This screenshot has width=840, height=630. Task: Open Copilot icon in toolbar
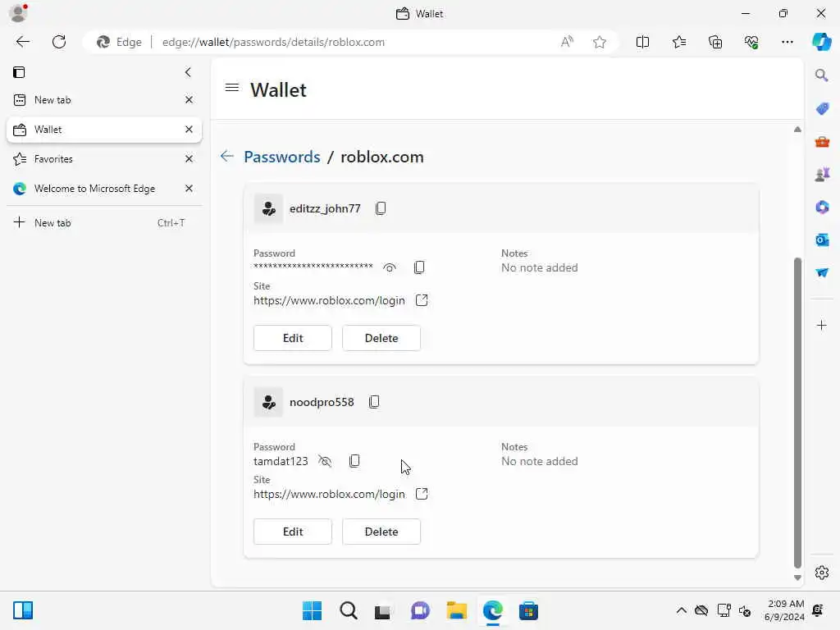[x=821, y=42]
